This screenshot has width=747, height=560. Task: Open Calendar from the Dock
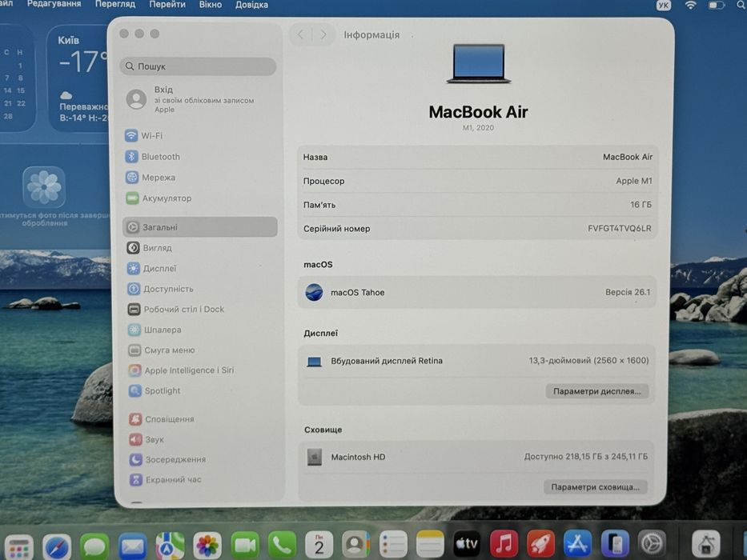(319, 544)
